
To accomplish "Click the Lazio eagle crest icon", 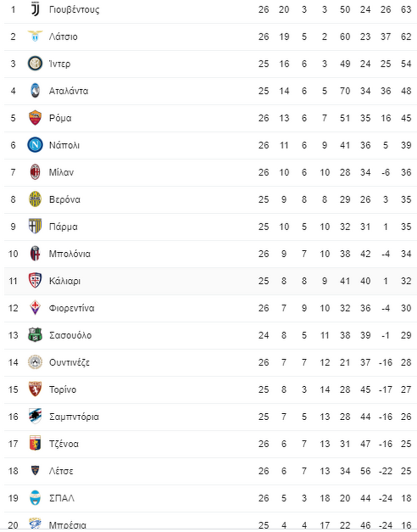I will [35, 36].
